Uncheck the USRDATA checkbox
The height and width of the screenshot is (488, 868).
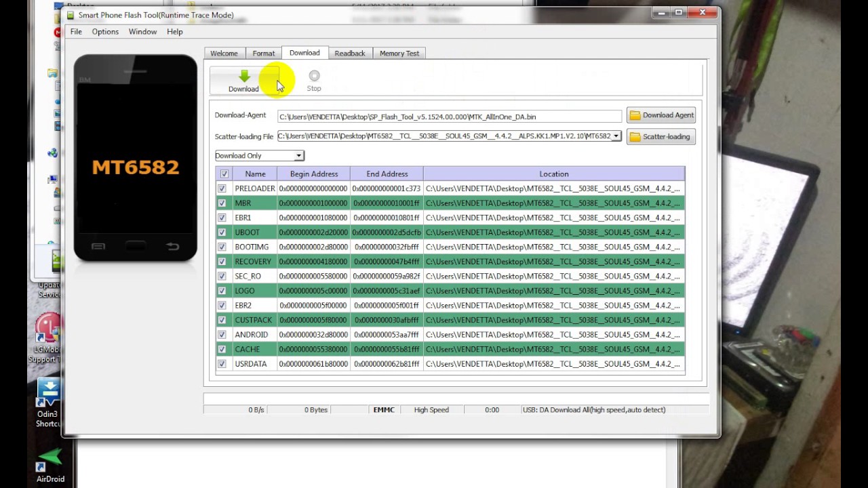pyautogui.click(x=222, y=364)
